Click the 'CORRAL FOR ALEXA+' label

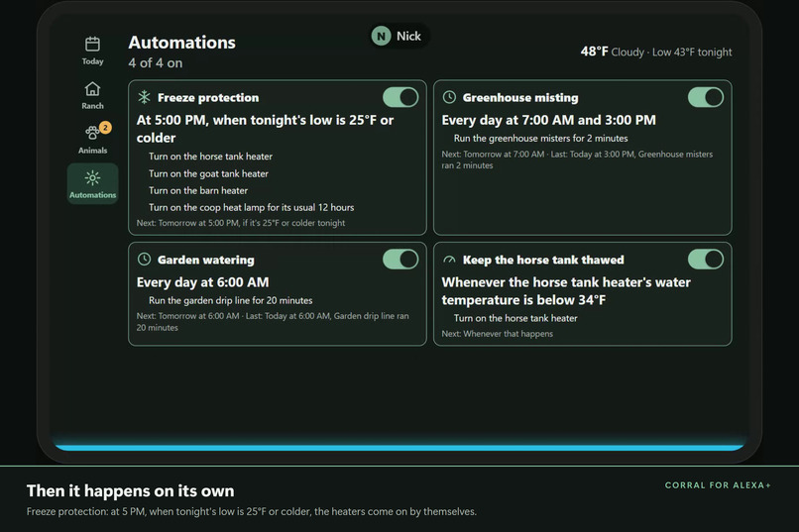(718, 485)
